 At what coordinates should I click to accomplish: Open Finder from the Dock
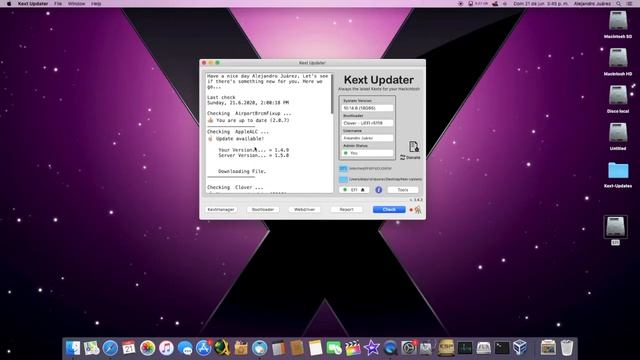click(73, 348)
